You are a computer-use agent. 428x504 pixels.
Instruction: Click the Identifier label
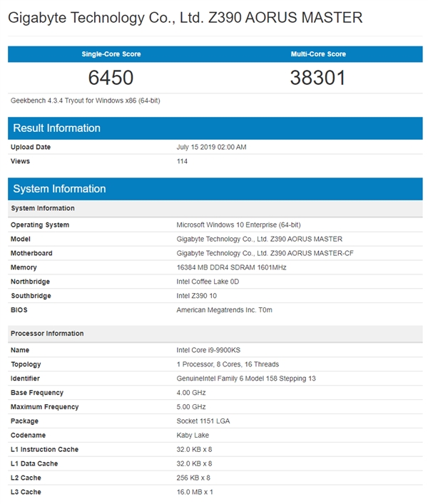[25, 379]
